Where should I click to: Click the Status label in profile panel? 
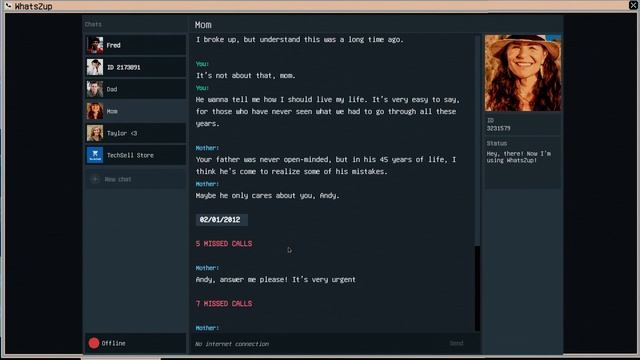click(x=497, y=143)
